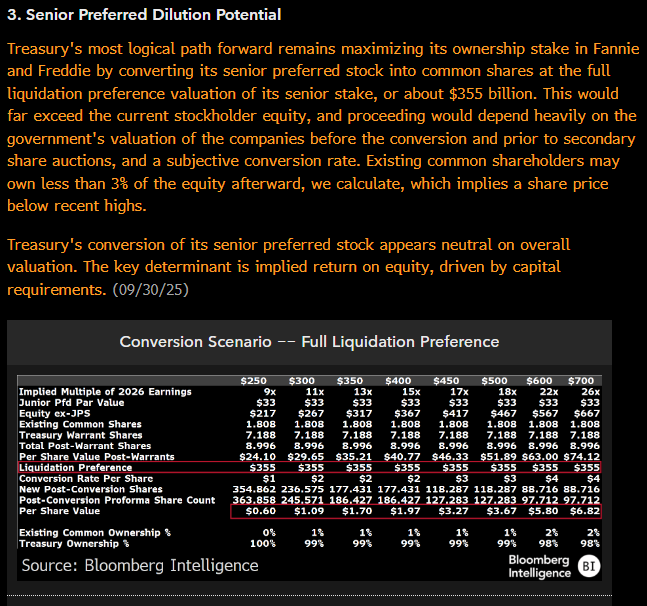The height and width of the screenshot is (606, 647).
Task: Click the 9x implied multiple value
Action: click(x=269, y=391)
